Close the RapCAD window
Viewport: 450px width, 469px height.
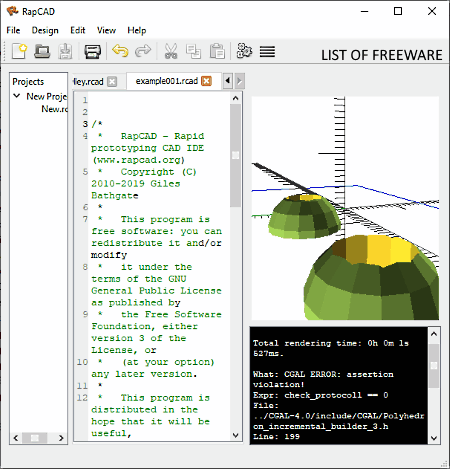coord(432,11)
